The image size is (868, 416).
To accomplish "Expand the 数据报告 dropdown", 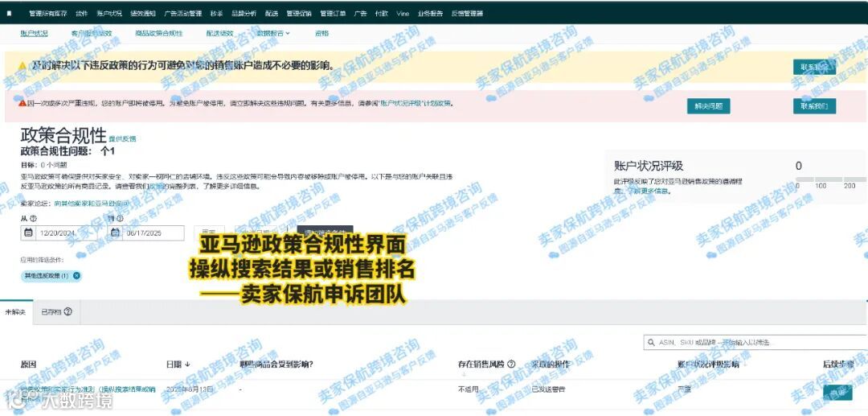I will click(x=273, y=33).
